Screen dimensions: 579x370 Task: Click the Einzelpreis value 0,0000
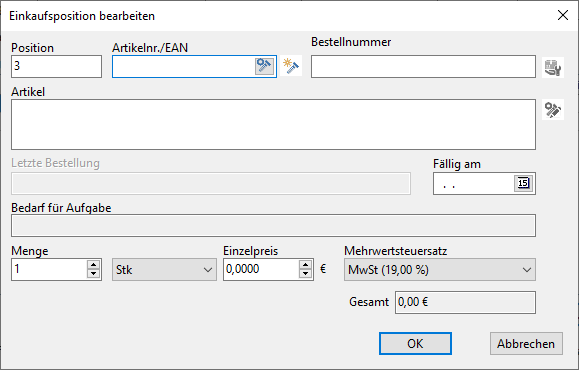243,269
